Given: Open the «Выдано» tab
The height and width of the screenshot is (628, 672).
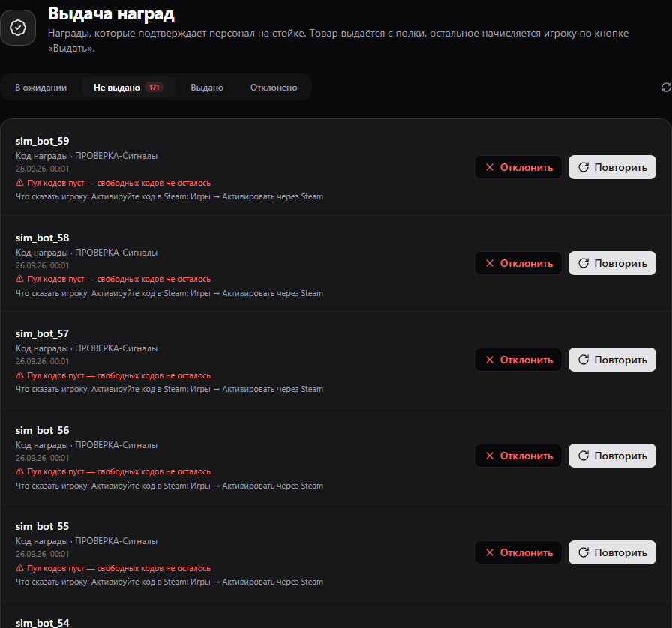Looking at the screenshot, I should (207, 88).
